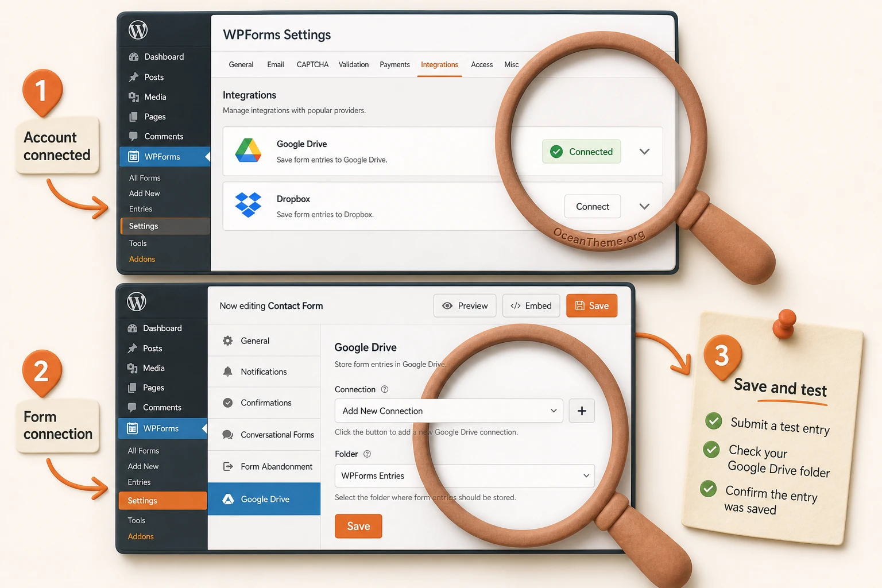Click the help icon next to Connection

[385, 389]
